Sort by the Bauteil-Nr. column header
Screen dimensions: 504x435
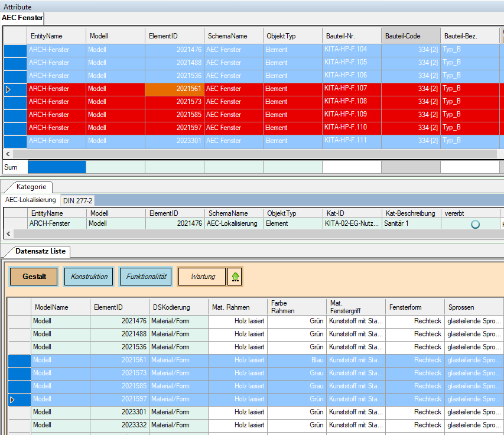[352, 36]
